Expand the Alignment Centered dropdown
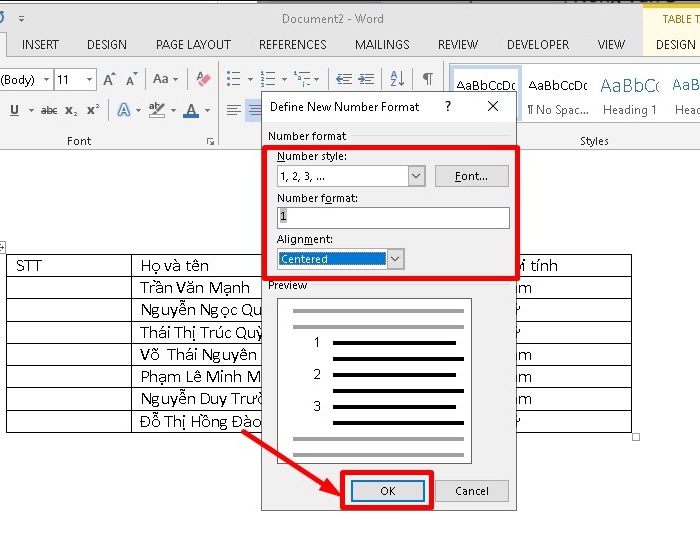This screenshot has width=700, height=545. pyautogui.click(x=396, y=258)
